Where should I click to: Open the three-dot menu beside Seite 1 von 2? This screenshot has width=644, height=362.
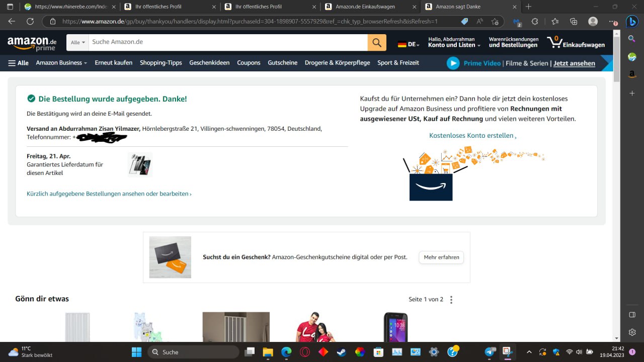click(451, 300)
